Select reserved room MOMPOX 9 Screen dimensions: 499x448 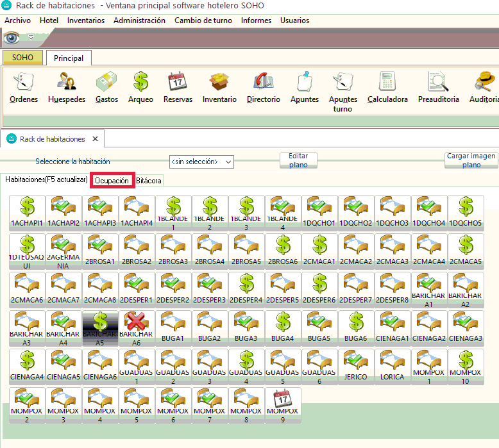pos(283,402)
